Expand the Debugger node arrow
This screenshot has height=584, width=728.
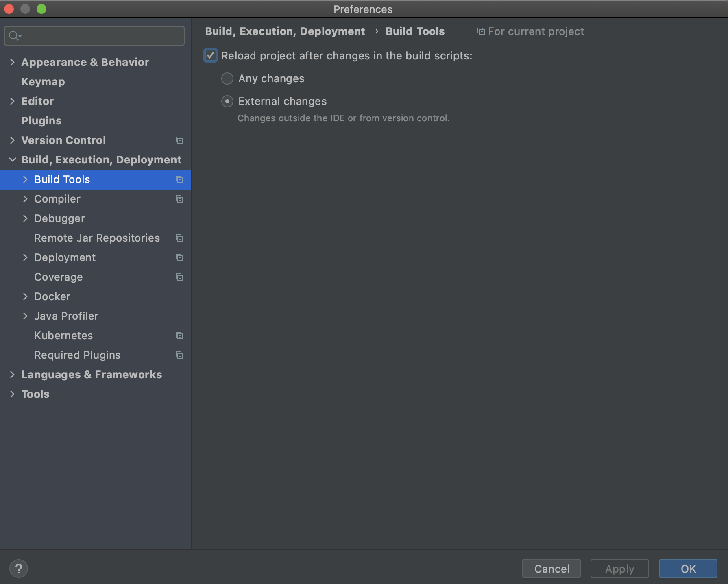point(25,218)
